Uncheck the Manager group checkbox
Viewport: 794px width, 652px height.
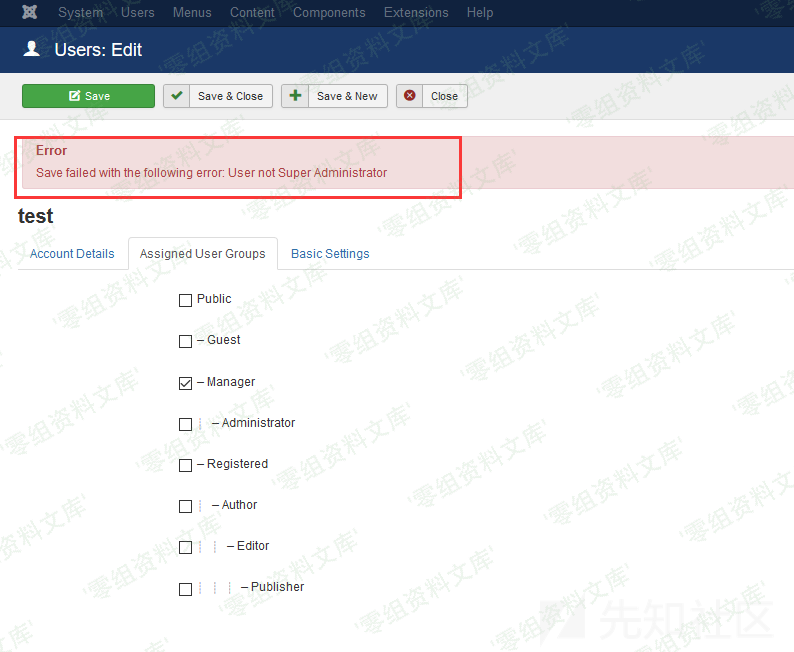click(185, 383)
